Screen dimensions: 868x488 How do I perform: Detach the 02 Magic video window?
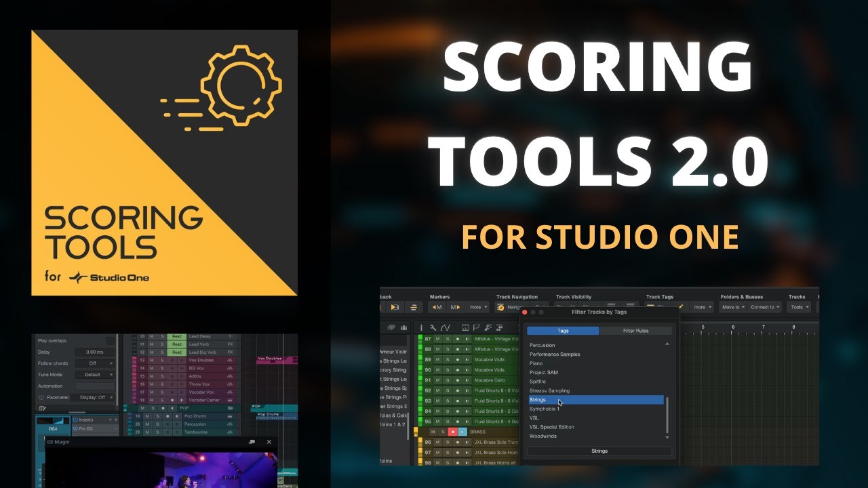tap(252, 442)
